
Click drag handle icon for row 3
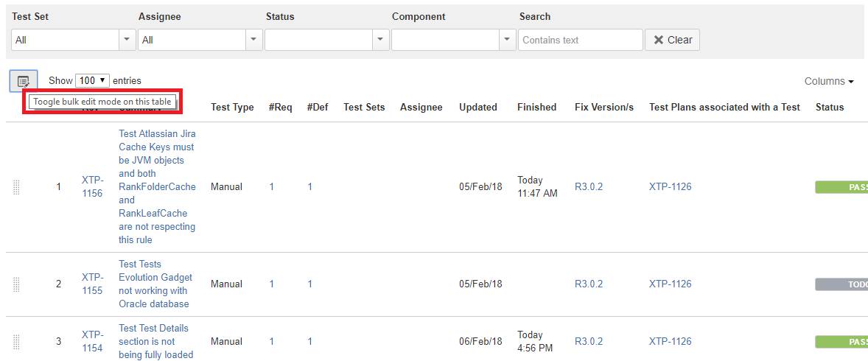[x=16, y=342]
